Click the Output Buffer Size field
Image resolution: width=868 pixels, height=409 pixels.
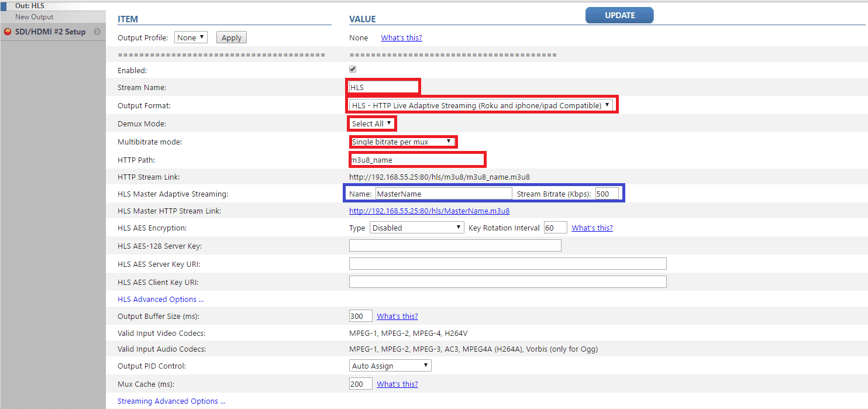coord(361,316)
